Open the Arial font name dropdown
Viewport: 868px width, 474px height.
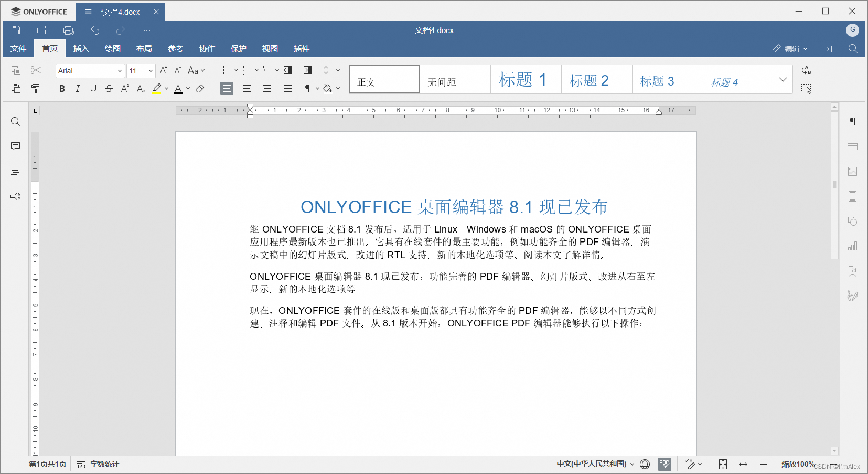pyautogui.click(x=120, y=71)
